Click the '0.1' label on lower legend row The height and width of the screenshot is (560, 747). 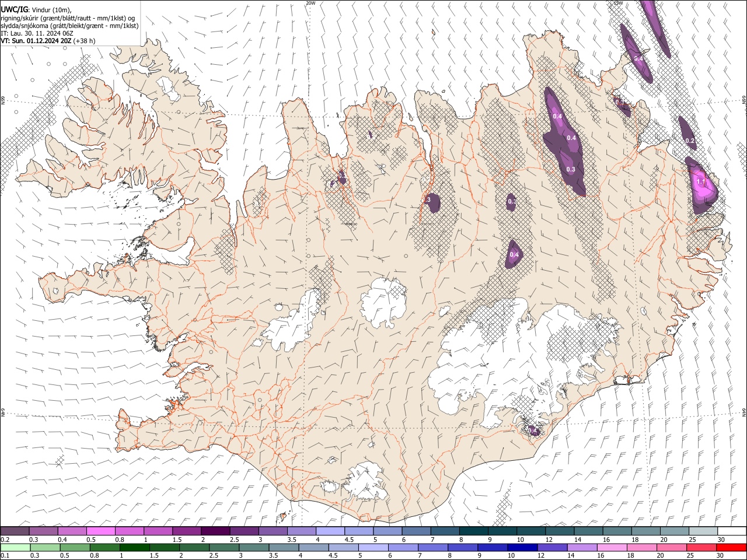tap(5, 555)
